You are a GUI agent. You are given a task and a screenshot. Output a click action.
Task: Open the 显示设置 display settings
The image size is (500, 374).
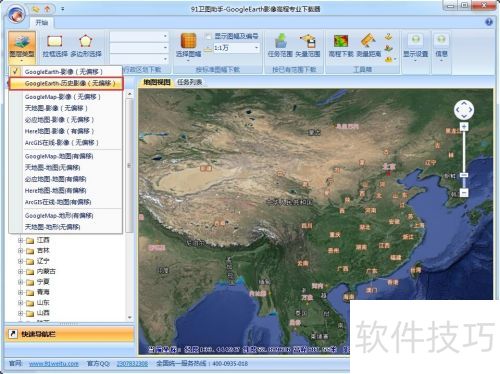pos(415,48)
